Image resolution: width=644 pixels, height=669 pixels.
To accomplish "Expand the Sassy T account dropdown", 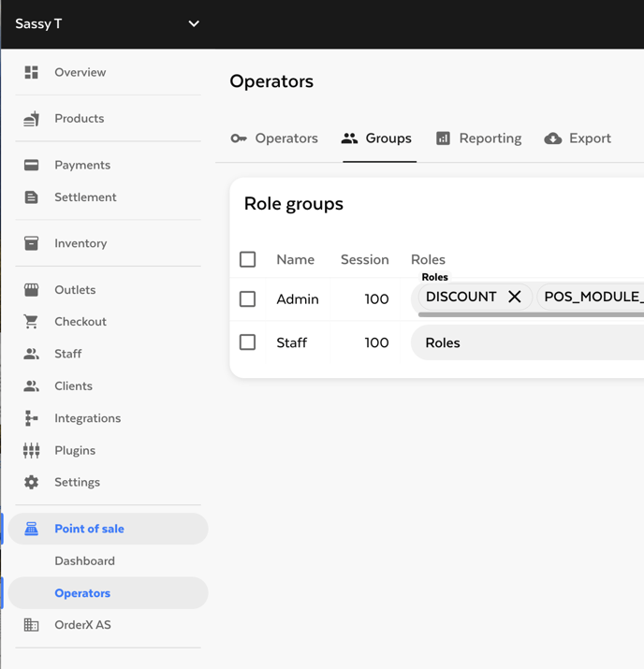I will coord(194,23).
